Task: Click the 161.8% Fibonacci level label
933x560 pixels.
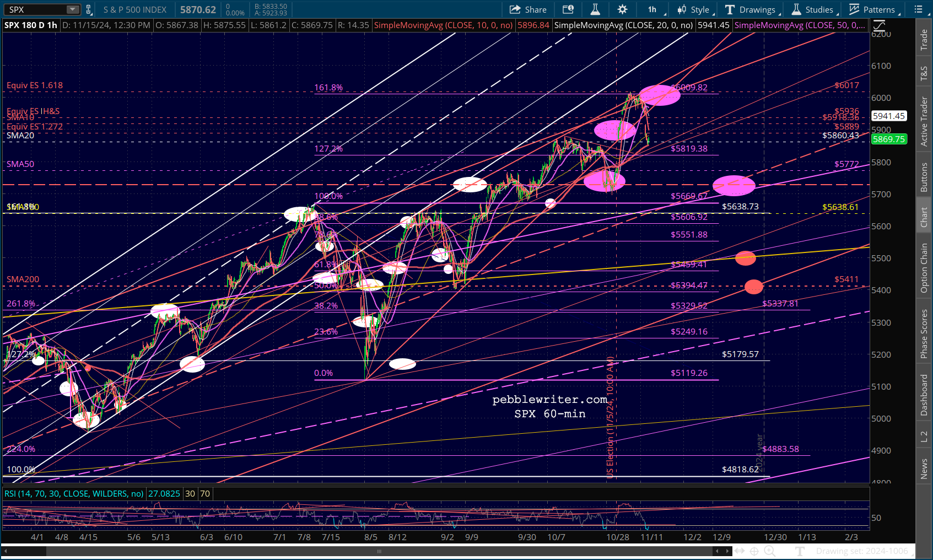Action: click(328, 88)
